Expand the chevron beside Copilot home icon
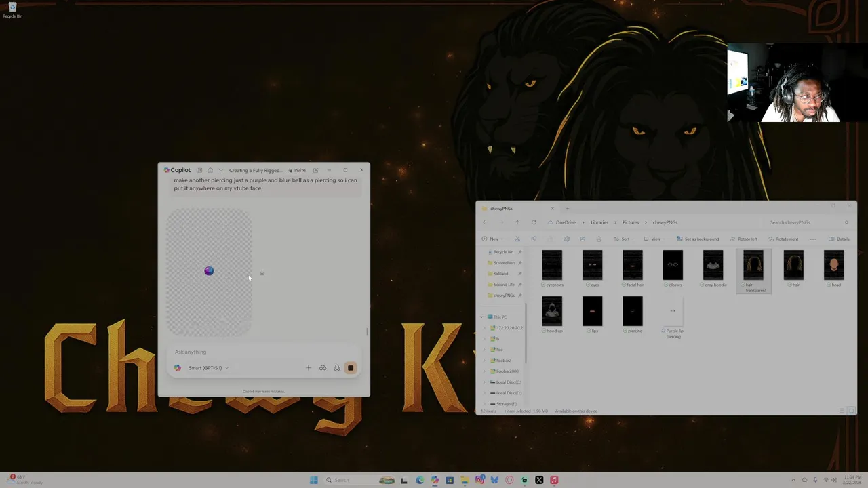 click(x=220, y=170)
